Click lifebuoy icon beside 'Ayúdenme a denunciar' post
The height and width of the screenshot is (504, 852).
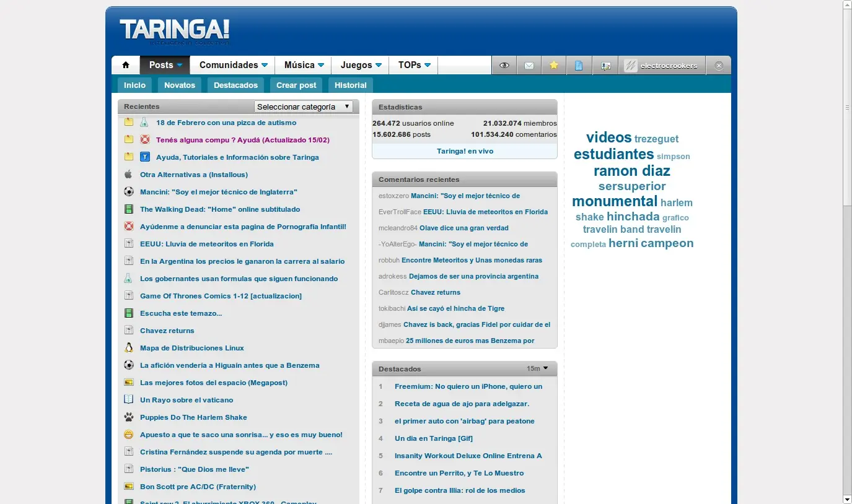129,227
